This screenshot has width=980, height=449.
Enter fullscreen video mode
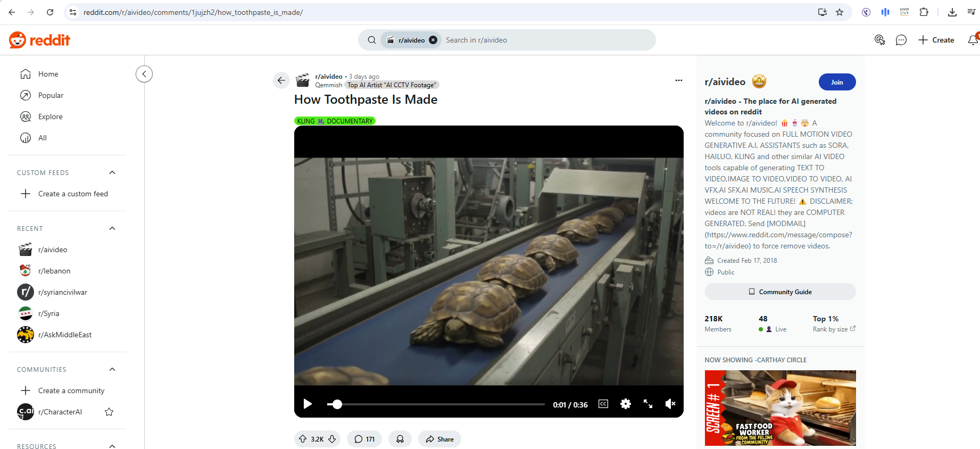click(648, 404)
